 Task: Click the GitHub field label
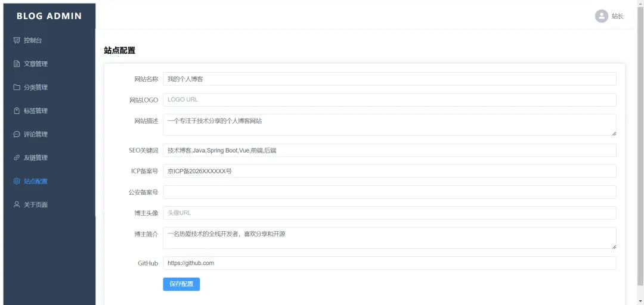click(148, 263)
